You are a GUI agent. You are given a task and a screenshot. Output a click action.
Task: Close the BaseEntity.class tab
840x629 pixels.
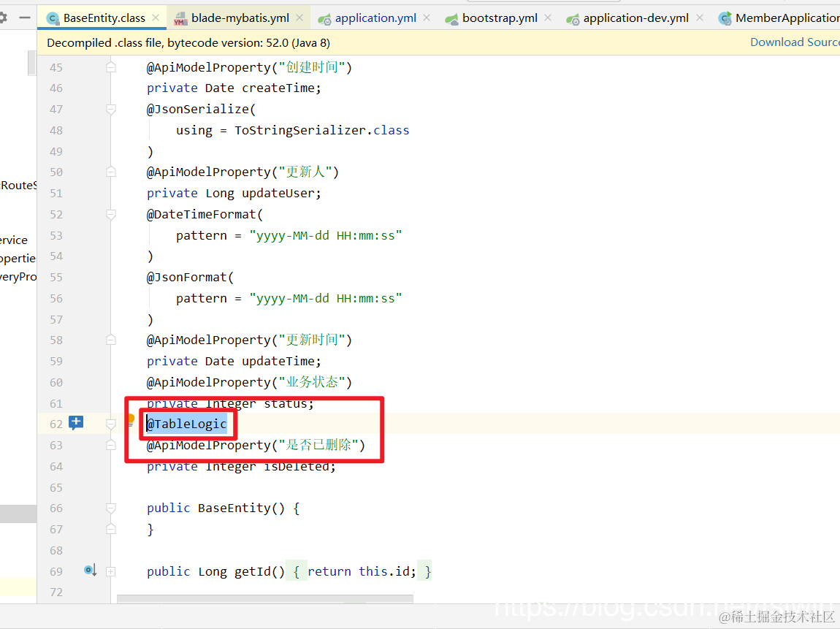coord(156,18)
